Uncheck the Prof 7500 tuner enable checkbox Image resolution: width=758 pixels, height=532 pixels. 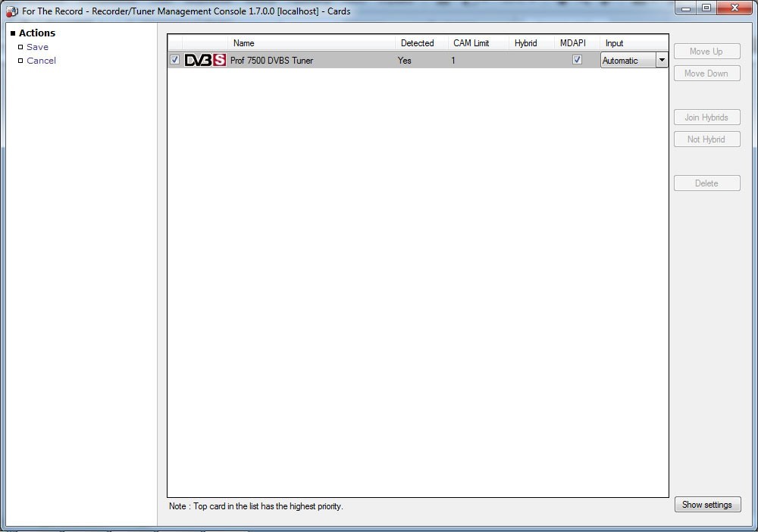click(x=175, y=60)
